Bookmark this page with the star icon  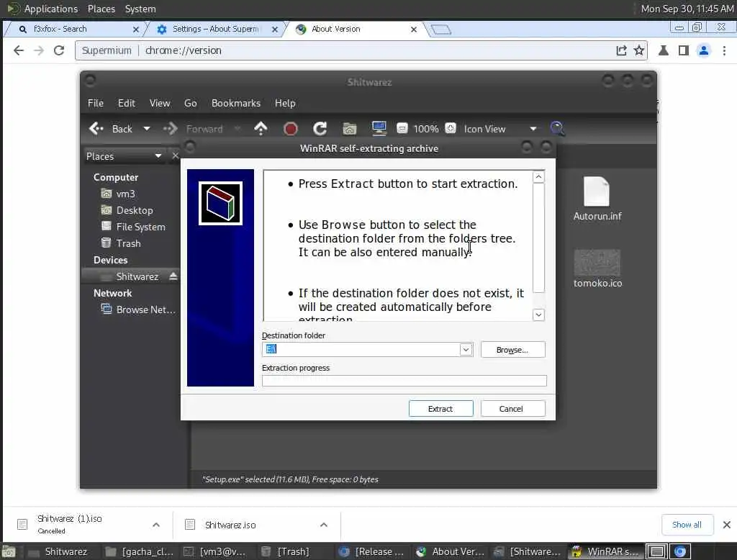coord(639,50)
